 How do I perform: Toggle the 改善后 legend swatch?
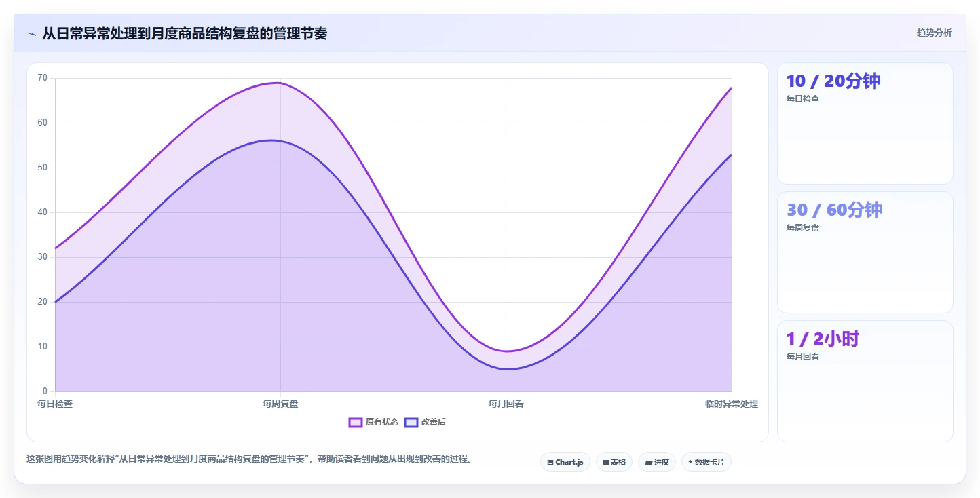[411, 422]
